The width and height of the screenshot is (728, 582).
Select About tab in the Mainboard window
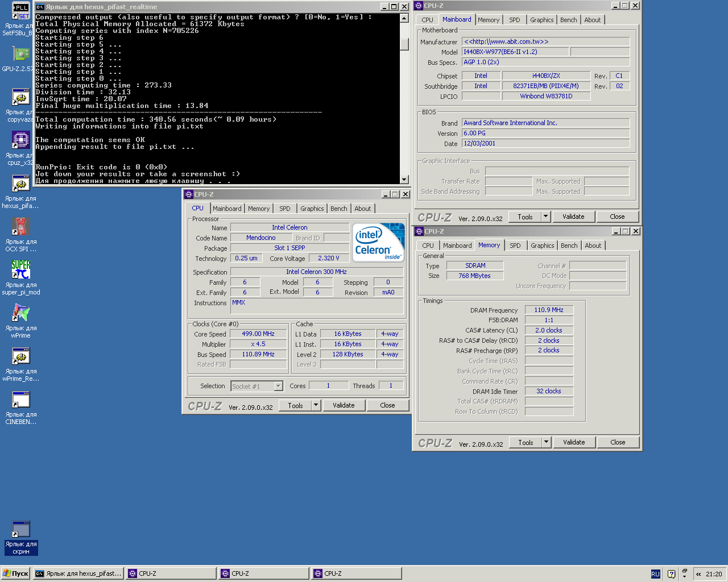(593, 20)
